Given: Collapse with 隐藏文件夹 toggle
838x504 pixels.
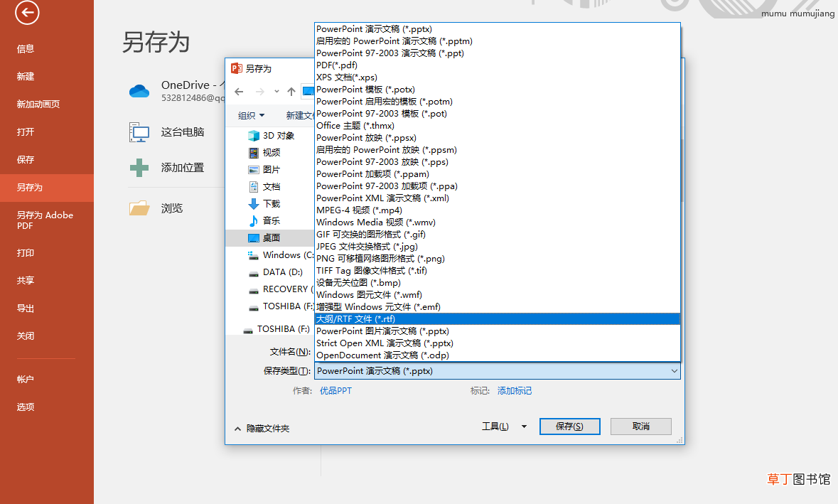Looking at the screenshot, I should (262, 429).
